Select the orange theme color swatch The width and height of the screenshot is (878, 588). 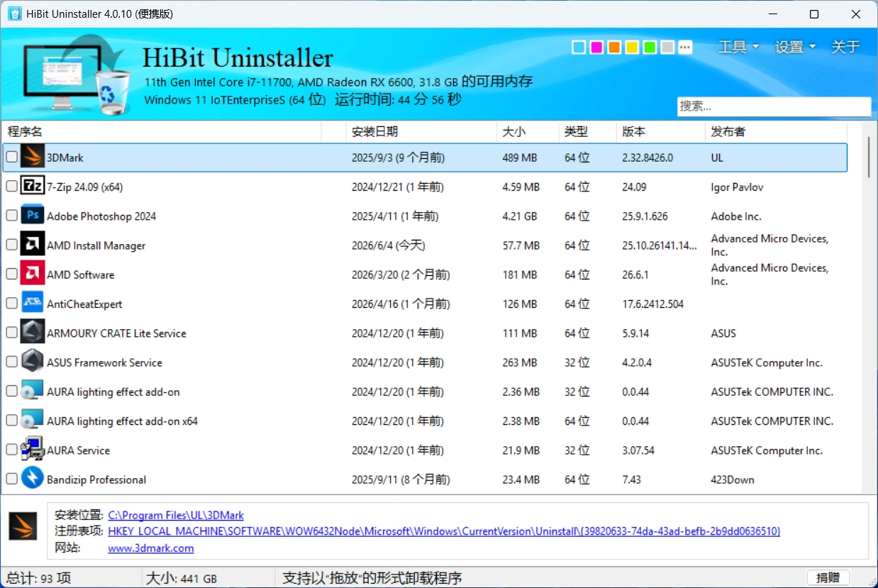pos(614,48)
